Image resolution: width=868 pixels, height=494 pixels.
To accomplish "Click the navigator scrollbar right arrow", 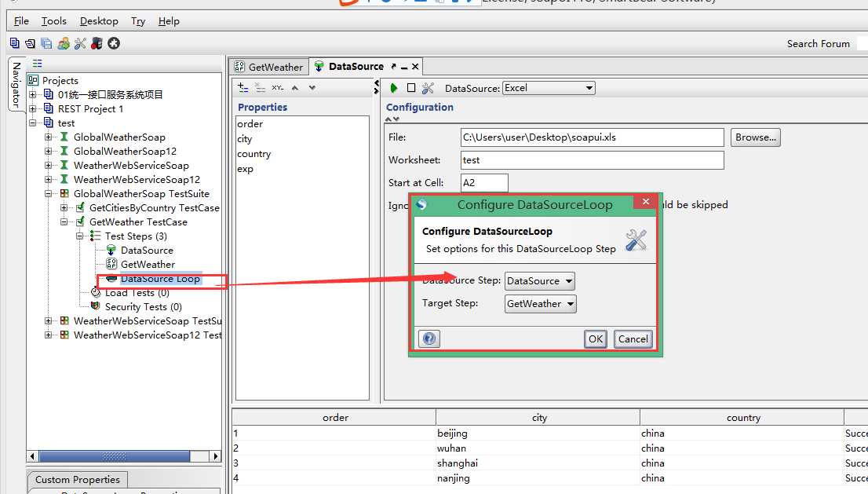I will coord(215,456).
